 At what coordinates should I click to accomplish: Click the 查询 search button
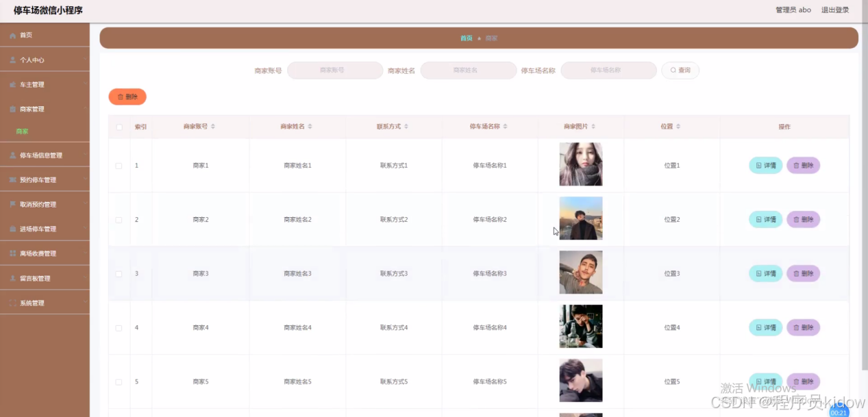click(x=680, y=71)
